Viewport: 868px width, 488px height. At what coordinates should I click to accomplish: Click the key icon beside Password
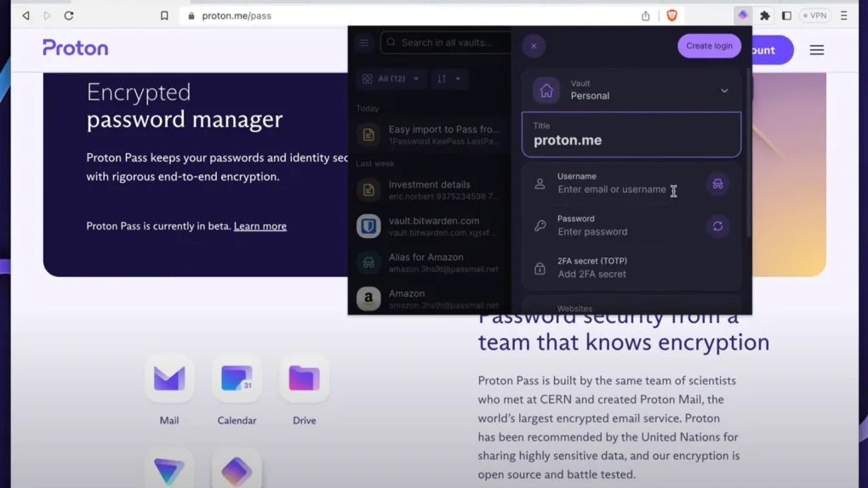[x=540, y=226]
